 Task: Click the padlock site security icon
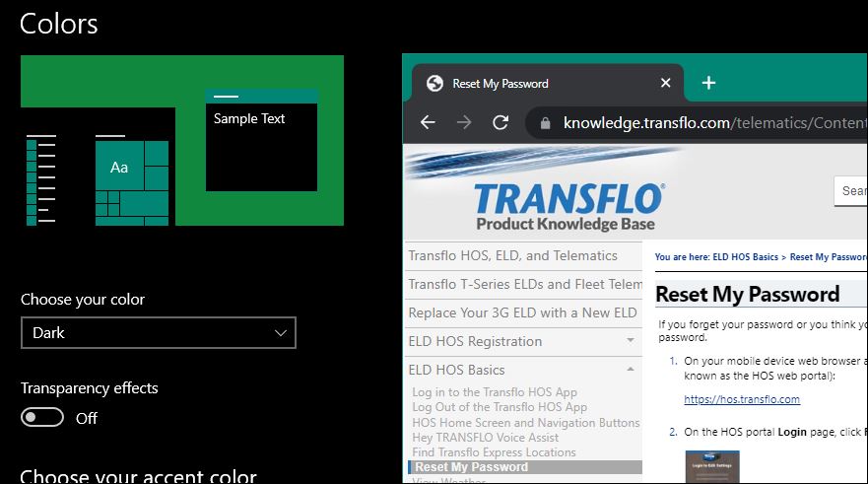pyautogui.click(x=545, y=123)
